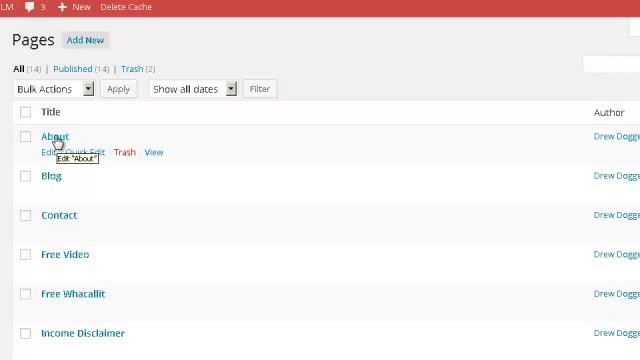The image size is (640, 360).
Task: Toggle the select-all checkbox beside Title
Action: (x=25, y=112)
